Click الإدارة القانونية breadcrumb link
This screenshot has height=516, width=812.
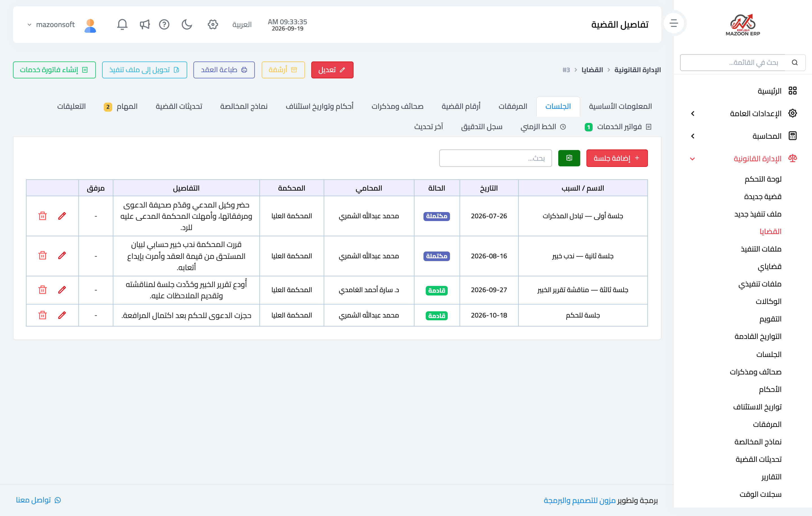(x=637, y=70)
